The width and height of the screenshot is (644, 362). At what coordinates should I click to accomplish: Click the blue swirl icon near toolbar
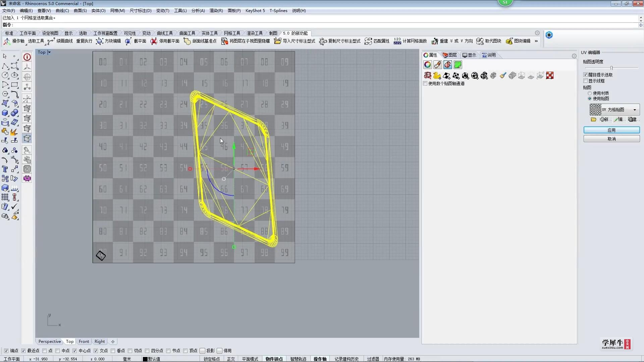tap(549, 35)
